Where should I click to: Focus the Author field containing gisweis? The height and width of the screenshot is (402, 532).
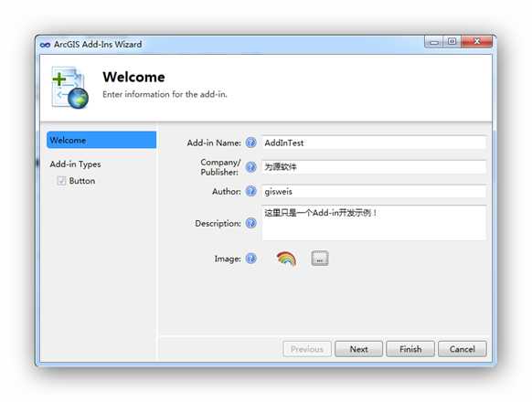point(374,191)
